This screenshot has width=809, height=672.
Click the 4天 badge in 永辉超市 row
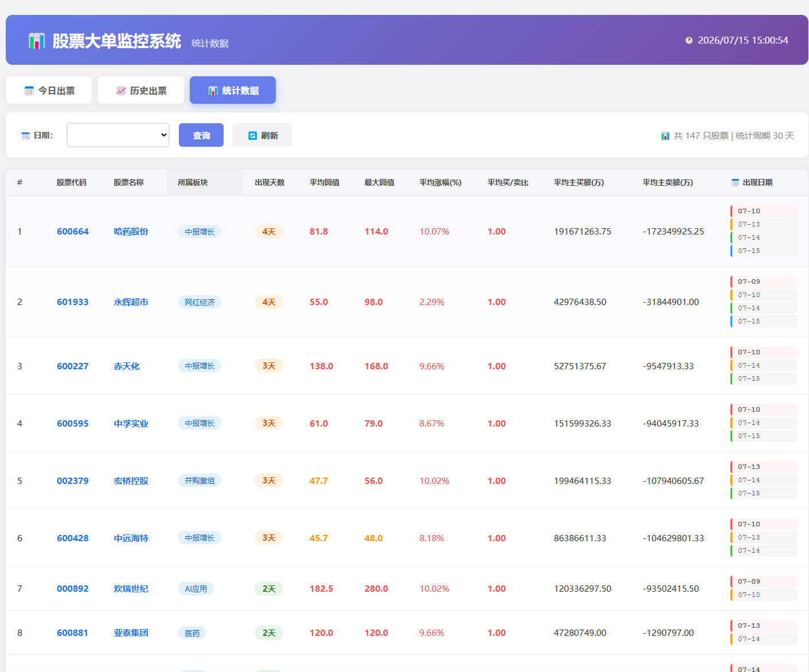point(269,302)
